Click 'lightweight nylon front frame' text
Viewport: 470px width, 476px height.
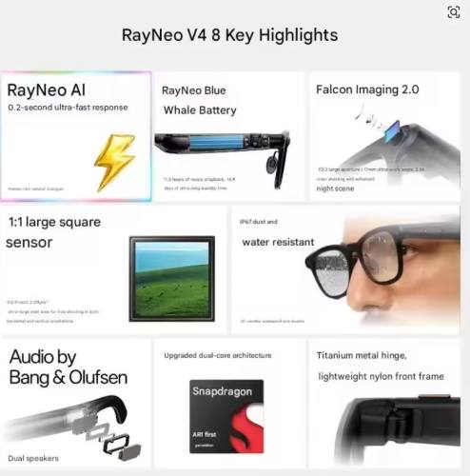tap(382, 376)
